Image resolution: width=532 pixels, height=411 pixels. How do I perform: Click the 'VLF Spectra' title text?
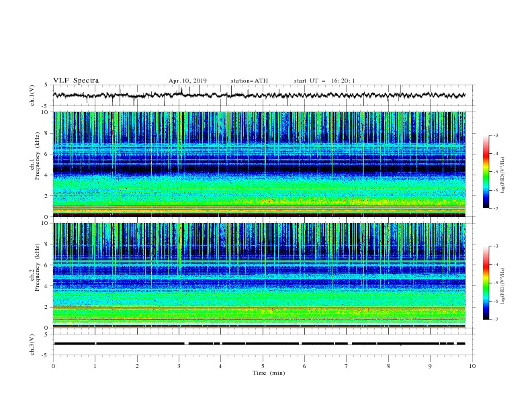[76, 81]
